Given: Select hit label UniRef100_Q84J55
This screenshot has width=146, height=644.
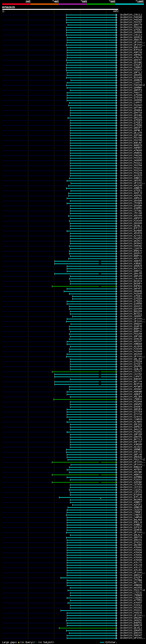Looking at the screenshot, I should [131, 274].
